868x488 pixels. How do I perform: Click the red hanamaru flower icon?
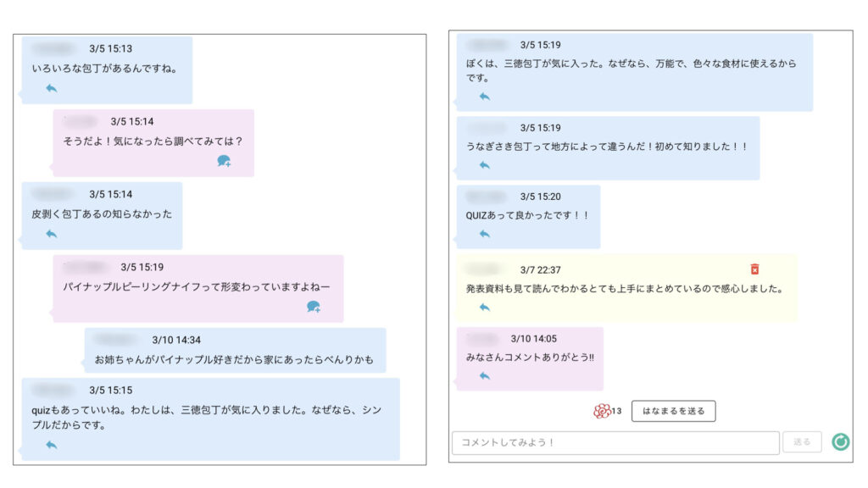(x=602, y=411)
